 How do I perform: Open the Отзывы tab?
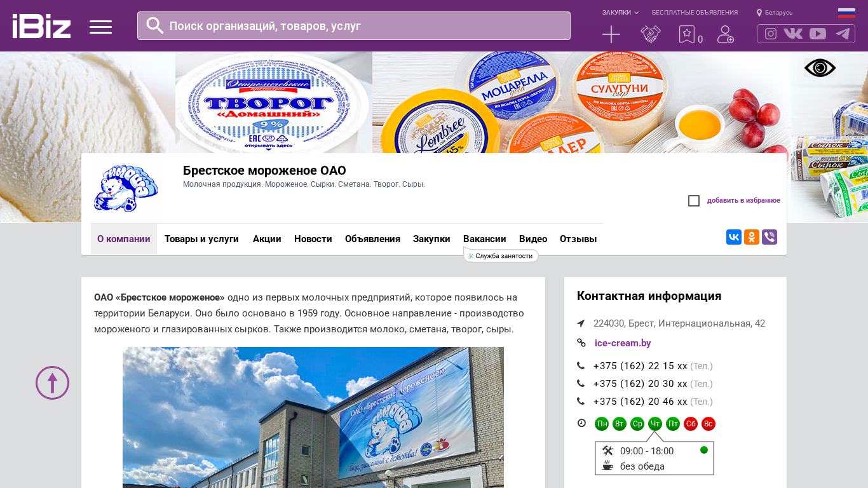tap(578, 239)
